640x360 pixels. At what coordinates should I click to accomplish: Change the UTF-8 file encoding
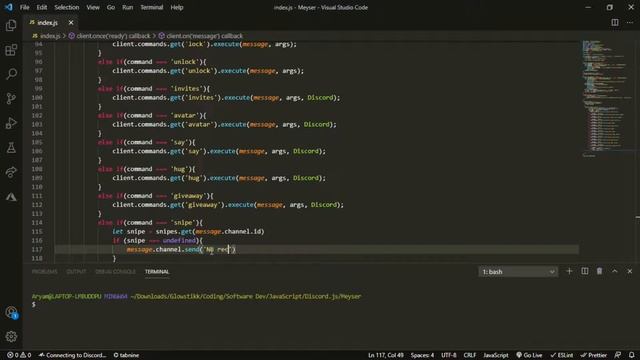448,355
